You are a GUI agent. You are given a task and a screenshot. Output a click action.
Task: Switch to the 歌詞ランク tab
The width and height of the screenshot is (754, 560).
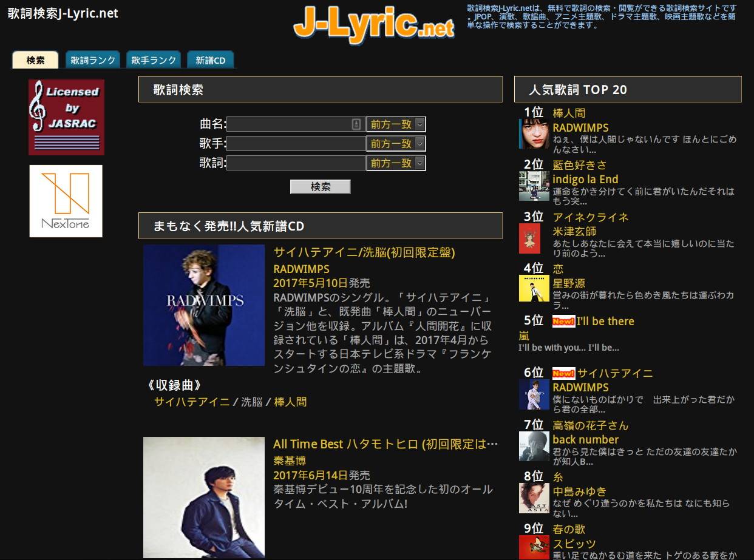coord(93,60)
